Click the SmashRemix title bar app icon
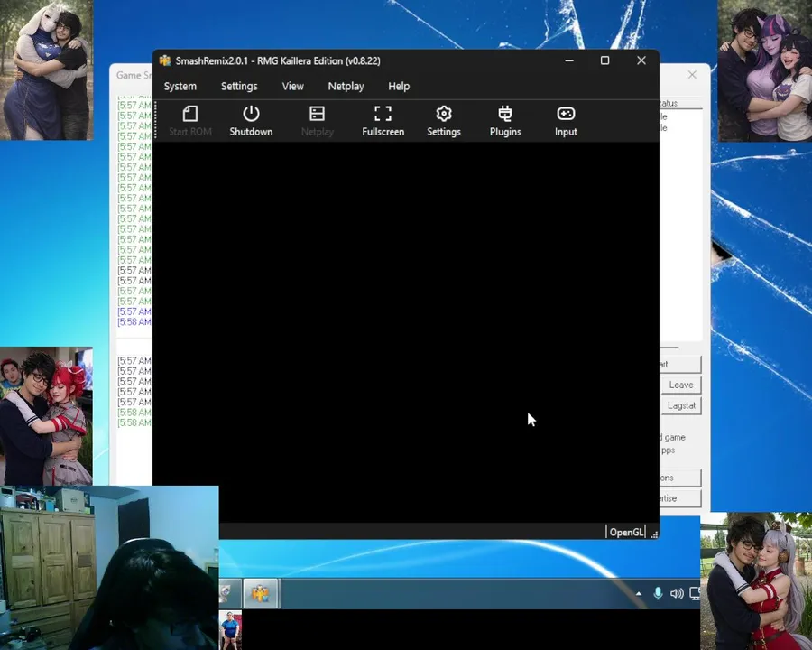Screen dimensions: 812x650 165,60
